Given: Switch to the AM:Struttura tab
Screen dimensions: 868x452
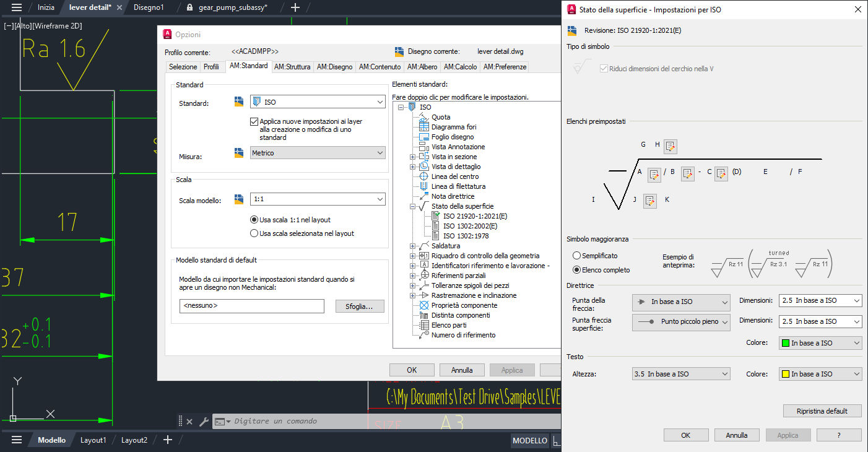Looking at the screenshot, I should tap(292, 67).
